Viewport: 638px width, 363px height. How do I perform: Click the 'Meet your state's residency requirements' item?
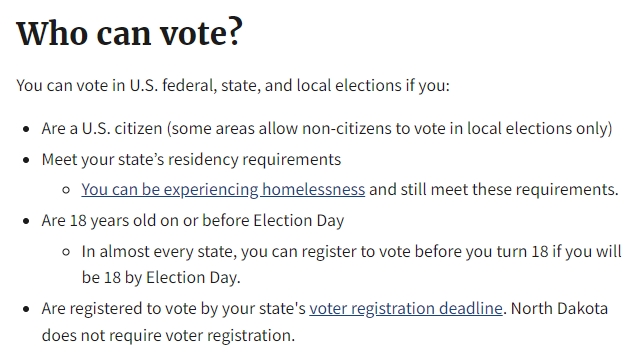(191, 160)
